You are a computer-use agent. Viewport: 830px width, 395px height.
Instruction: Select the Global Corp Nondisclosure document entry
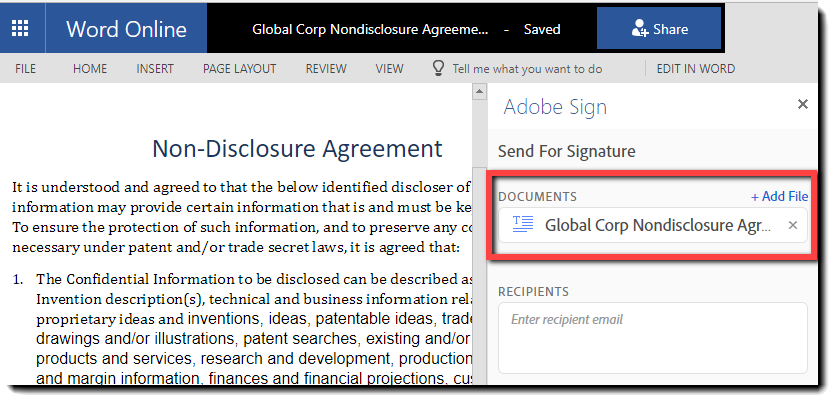[653, 225]
